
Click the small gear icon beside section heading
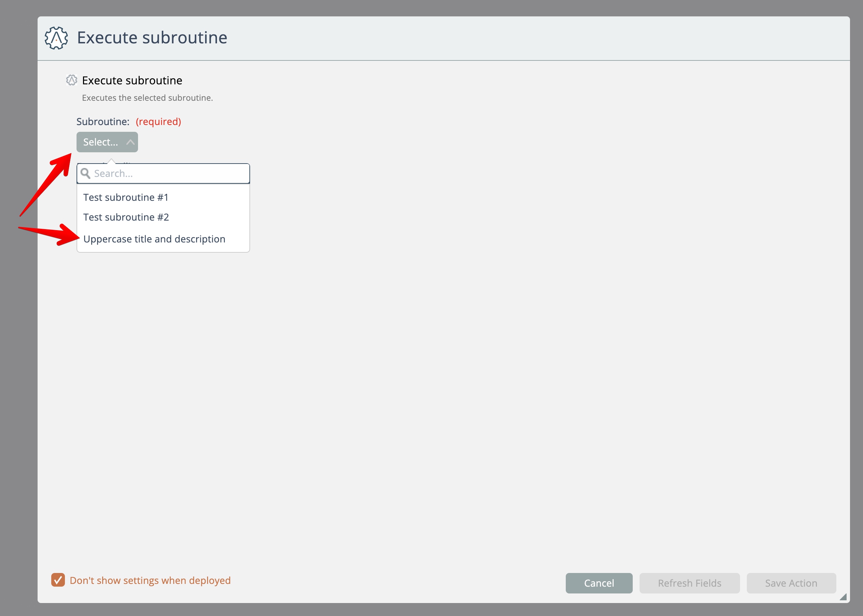pos(71,80)
